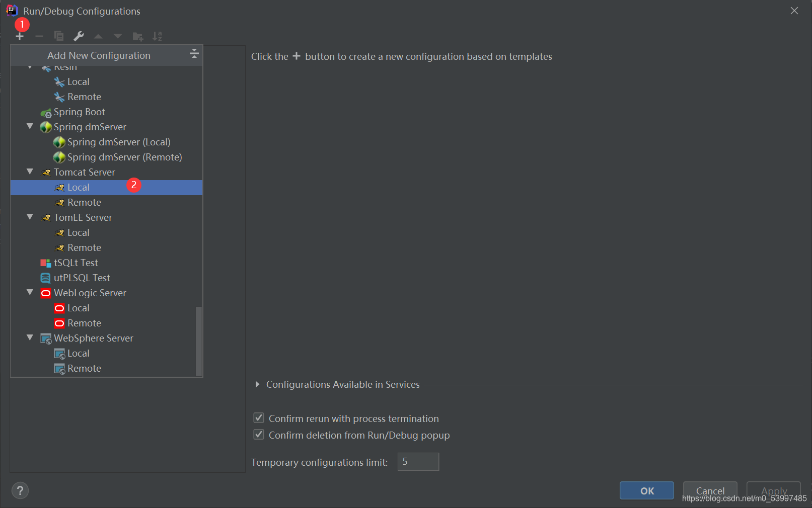Click the IntelliJ IDEA logo in title bar
The image size is (812, 508).
click(12, 11)
